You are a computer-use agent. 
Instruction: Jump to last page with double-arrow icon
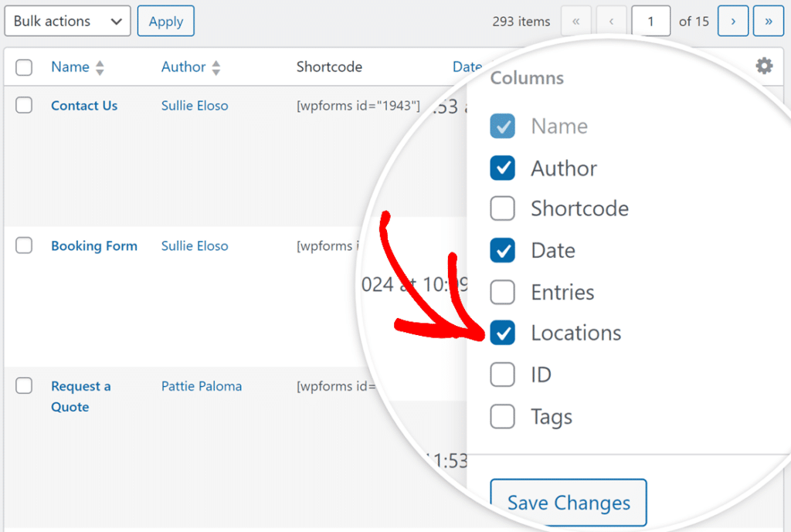coord(768,21)
